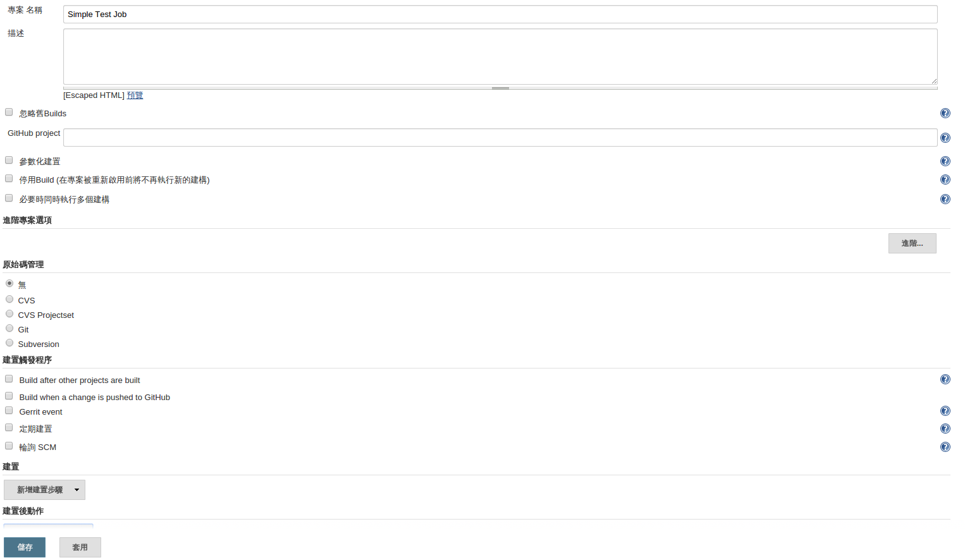The height and width of the screenshot is (560, 965).
Task: Open the 預覽 preview link
Action: tap(135, 95)
